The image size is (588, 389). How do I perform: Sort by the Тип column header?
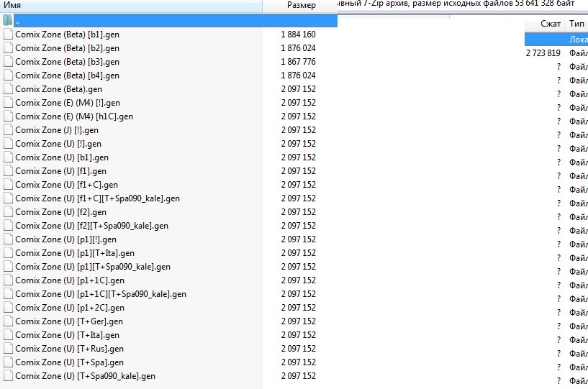pos(576,24)
